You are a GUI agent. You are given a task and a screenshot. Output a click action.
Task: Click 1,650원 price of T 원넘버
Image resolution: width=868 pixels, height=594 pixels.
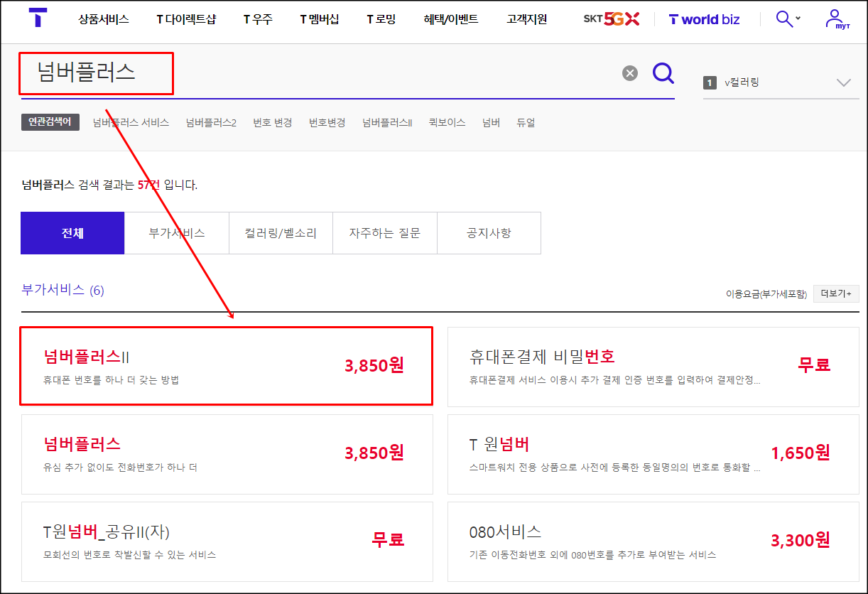pos(801,453)
